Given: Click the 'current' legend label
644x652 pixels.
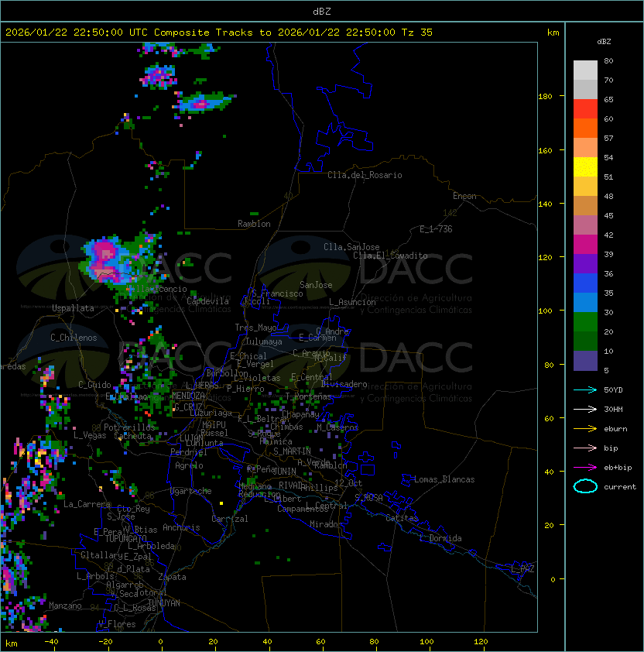Looking at the screenshot, I should pyautogui.click(x=620, y=487).
